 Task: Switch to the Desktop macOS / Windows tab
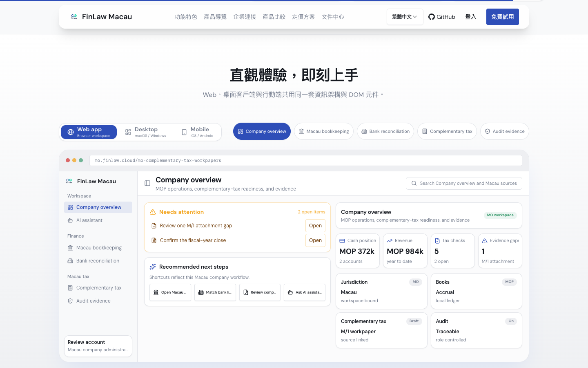145,132
